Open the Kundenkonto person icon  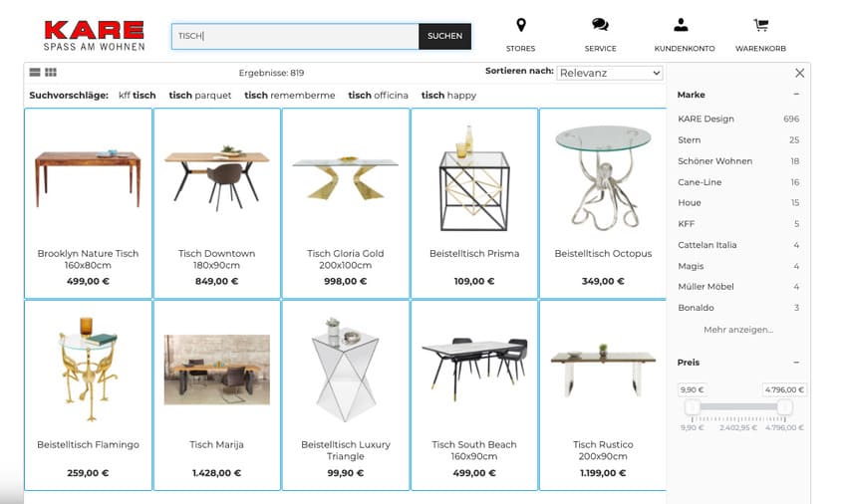(681, 25)
